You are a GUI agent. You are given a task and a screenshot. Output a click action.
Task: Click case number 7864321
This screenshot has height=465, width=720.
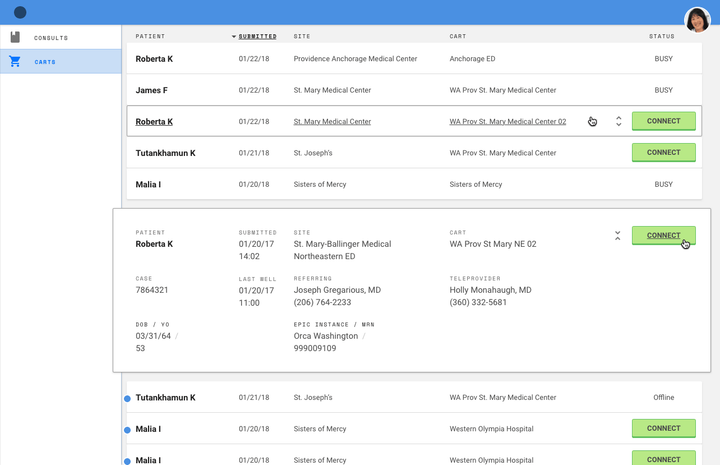[x=152, y=290]
